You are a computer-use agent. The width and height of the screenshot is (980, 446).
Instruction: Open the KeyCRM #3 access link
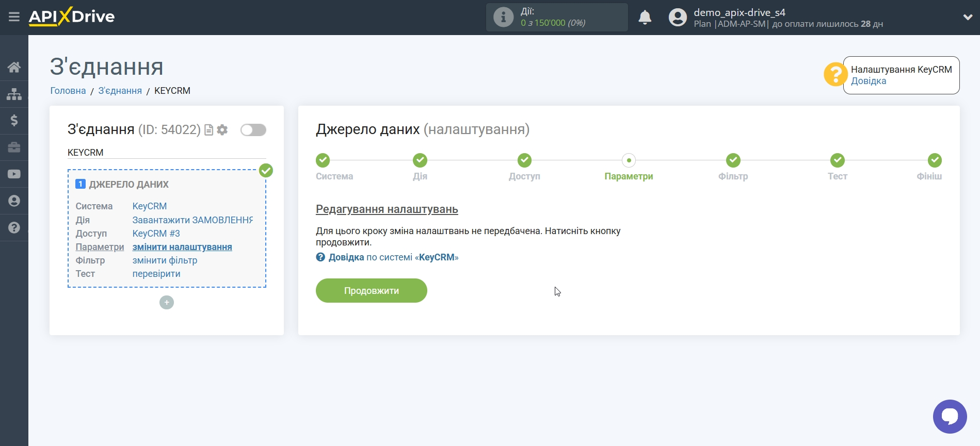pos(156,234)
